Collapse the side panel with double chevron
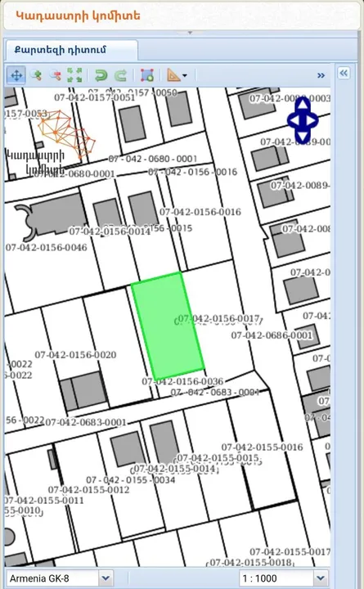 [344, 73]
